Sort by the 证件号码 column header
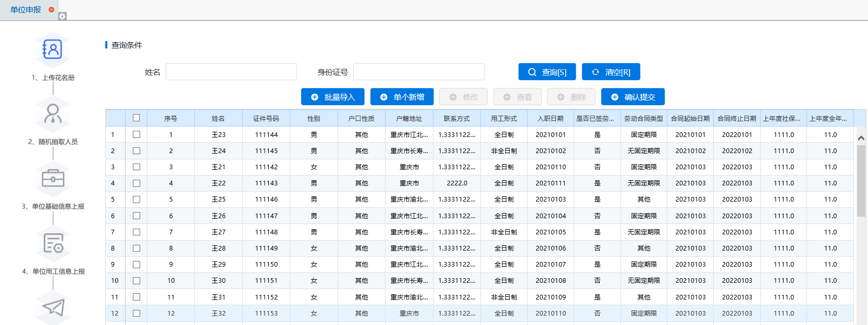This screenshot has height=325, width=868. [x=266, y=118]
